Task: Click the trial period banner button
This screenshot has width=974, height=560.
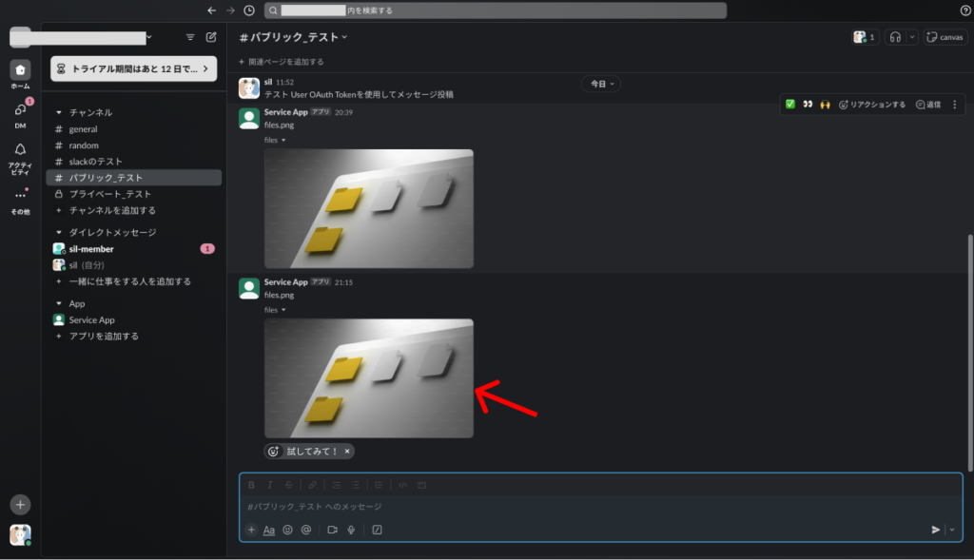Action: (x=134, y=68)
